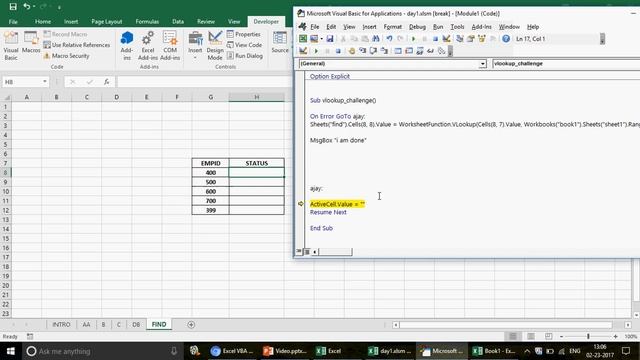The height and width of the screenshot is (360, 640).
Task: Open the Add-ins store button
Action: pos(127,46)
